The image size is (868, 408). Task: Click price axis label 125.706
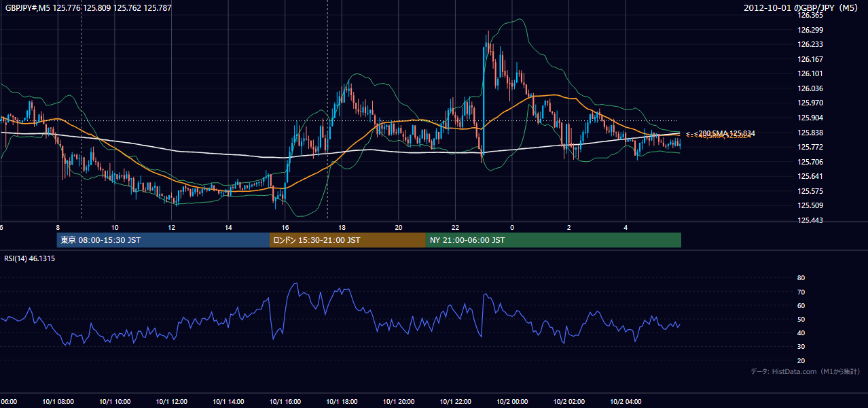coord(810,162)
